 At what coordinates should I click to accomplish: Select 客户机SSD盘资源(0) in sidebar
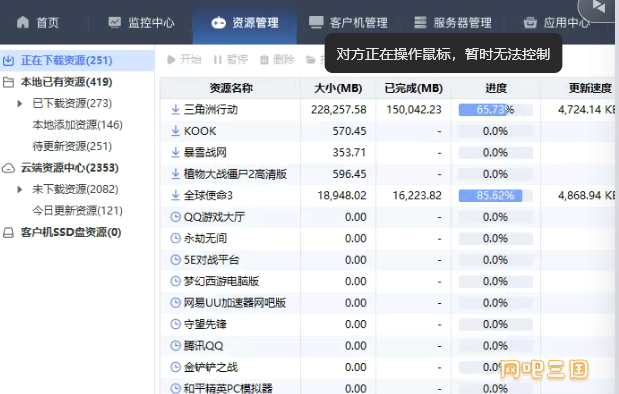(x=71, y=232)
